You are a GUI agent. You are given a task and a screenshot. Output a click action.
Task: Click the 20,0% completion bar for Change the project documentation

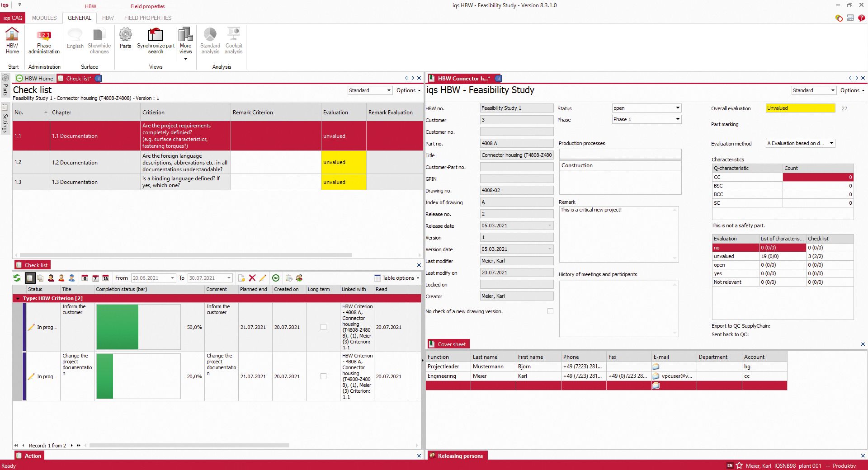[x=138, y=376]
